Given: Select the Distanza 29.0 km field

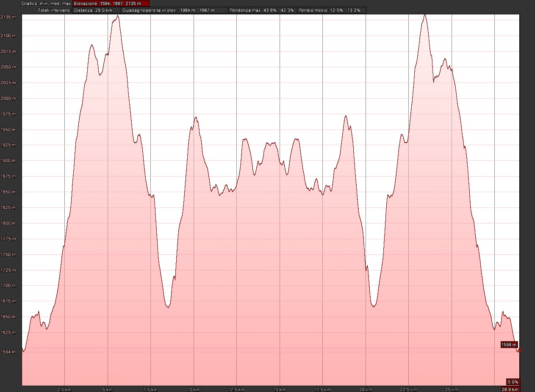Looking at the screenshot, I should 96,10.
